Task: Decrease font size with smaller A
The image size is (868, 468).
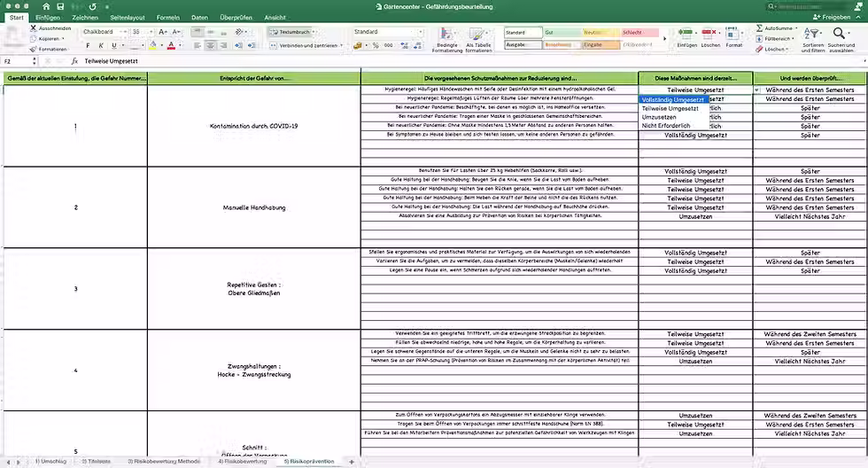Action: (x=176, y=32)
